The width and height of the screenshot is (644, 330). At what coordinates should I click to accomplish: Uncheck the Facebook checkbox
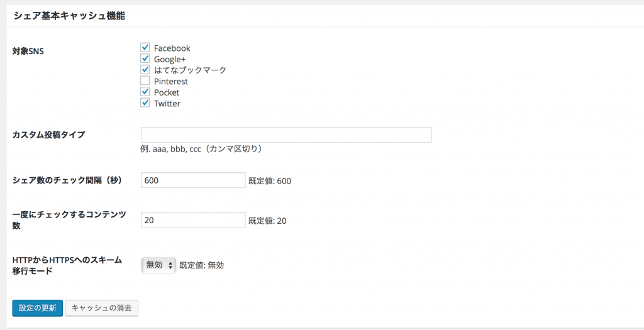tap(145, 48)
